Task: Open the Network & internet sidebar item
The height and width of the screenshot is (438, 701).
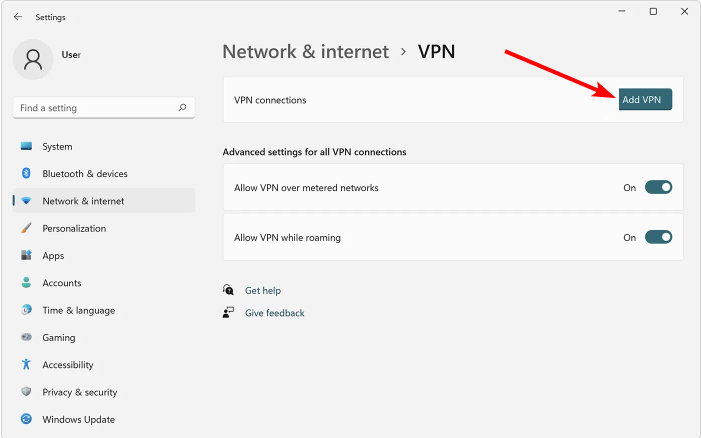Action: pyautogui.click(x=83, y=201)
